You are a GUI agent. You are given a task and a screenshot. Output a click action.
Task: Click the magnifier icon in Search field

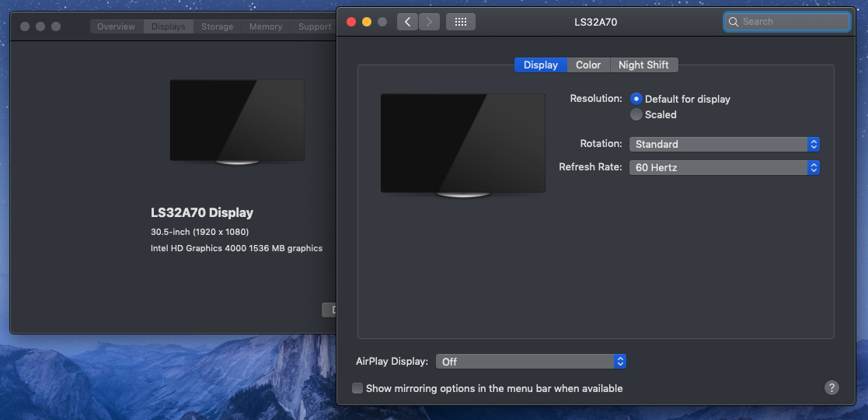pyautogui.click(x=734, y=22)
